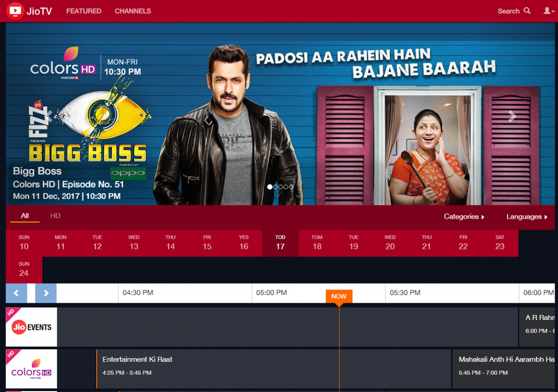
Task: Open the CHANNELS menu
Action: pos(133,11)
